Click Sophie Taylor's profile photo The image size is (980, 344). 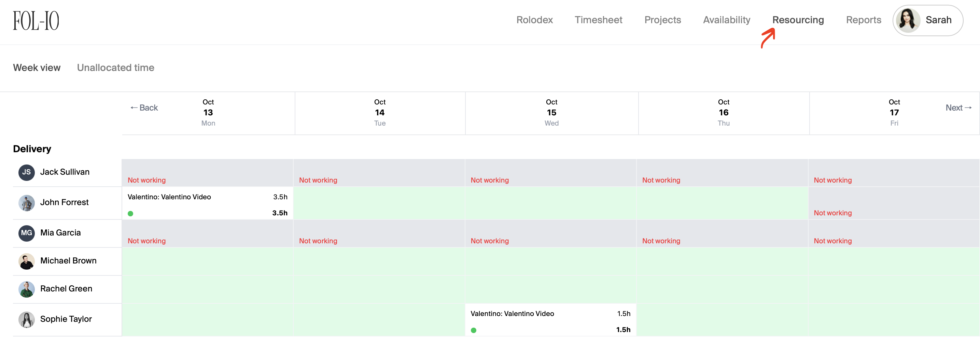tap(27, 319)
